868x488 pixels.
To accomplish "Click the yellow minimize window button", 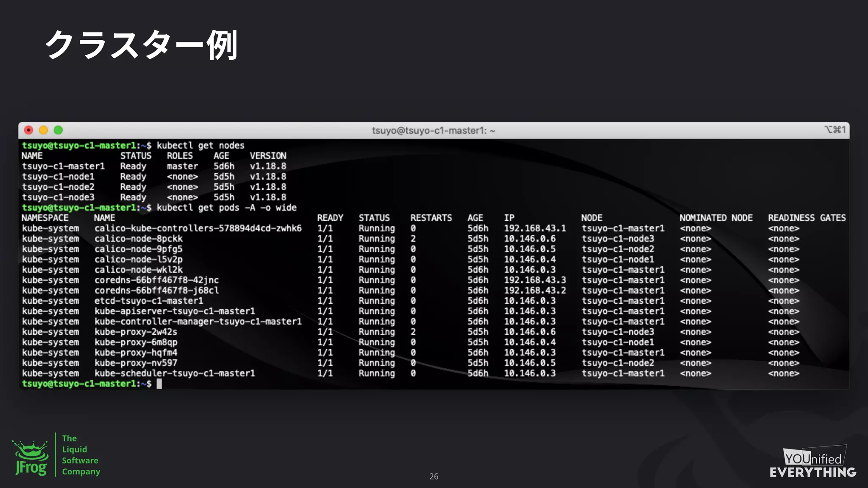I will pos(43,130).
